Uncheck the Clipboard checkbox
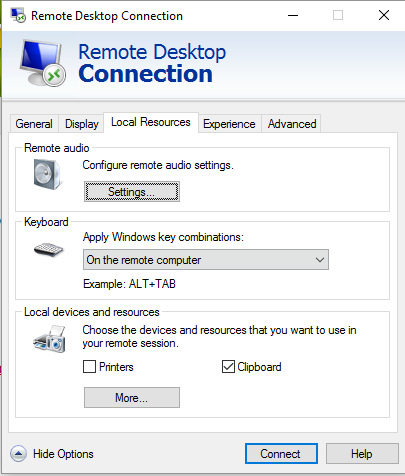The width and height of the screenshot is (405, 476). pyautogui.click(x=228, y=367)
